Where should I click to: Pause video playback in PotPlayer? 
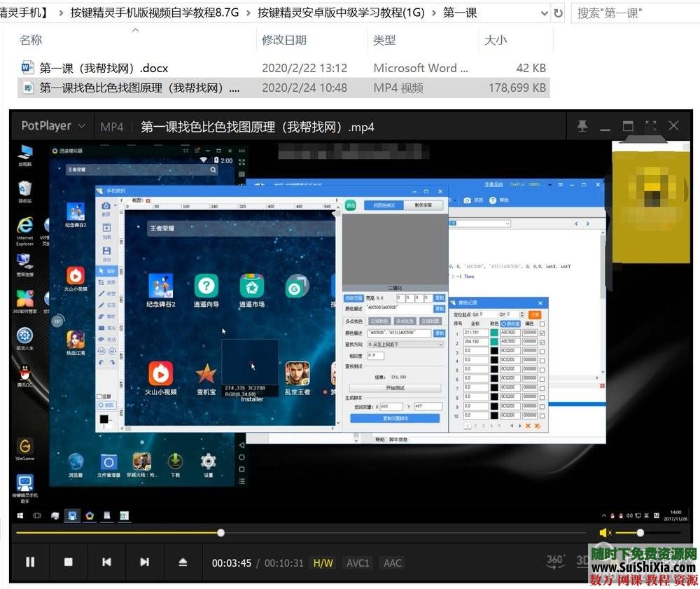[x=31, y=562]
